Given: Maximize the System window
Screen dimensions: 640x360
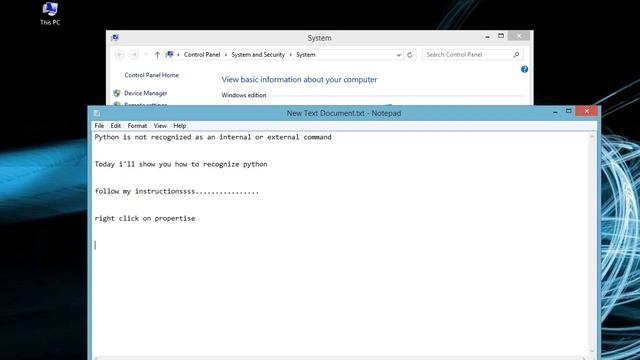Looking at the screenshot, I should coord(501,36).
